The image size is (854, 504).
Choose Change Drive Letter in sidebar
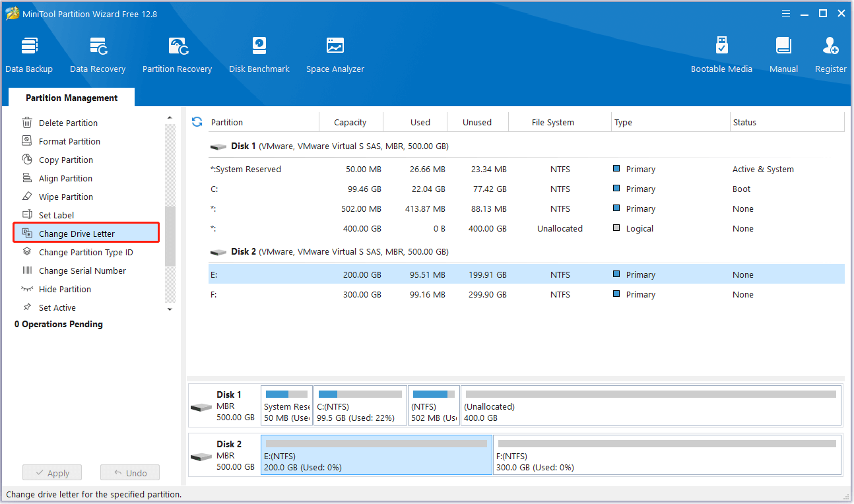click(x=77, y=234)
